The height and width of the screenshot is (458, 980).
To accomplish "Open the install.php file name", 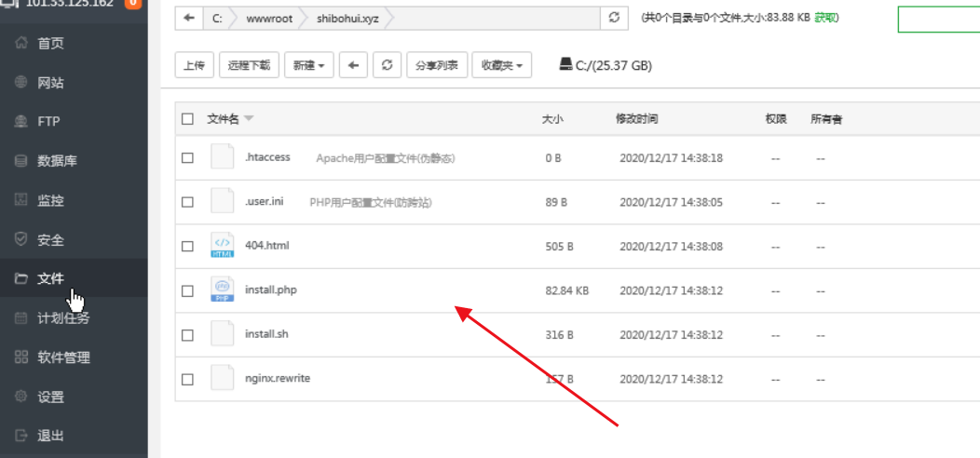I will coord(271,290).
